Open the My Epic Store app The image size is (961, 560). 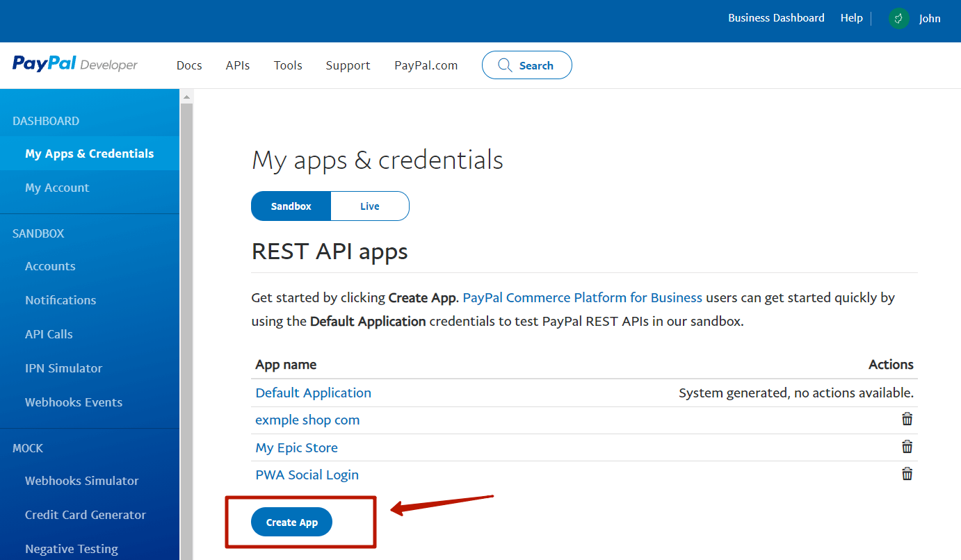tap(296, 447)
